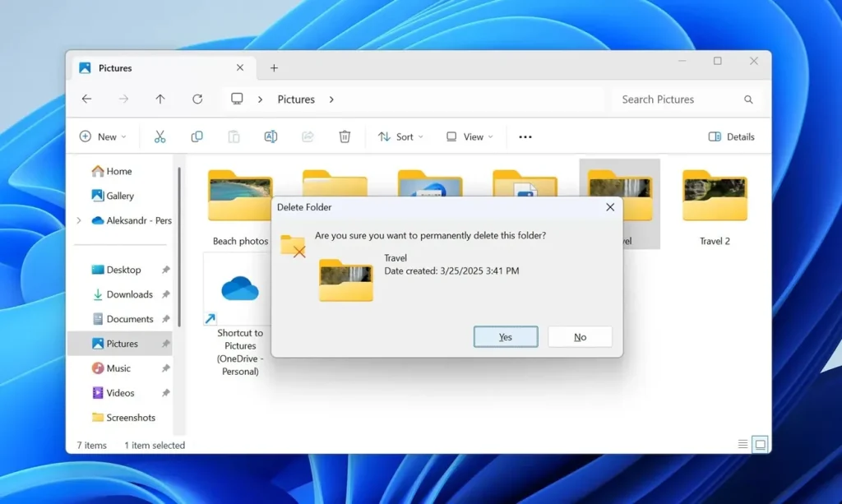The image size is (842, 504).
Task: Click the Date created text in dialog
Action: pyautogui.click(x=451, y=271)
